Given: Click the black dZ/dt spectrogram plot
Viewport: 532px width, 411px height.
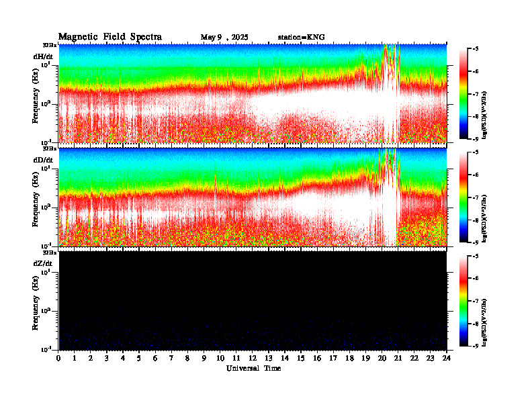Looking at the screenshot, I should tap(253, 300).
